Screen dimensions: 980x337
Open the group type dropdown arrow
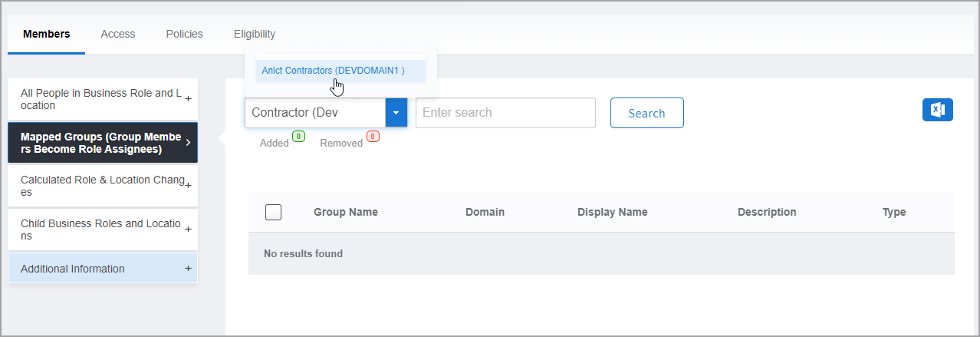[x=396, y=113]
